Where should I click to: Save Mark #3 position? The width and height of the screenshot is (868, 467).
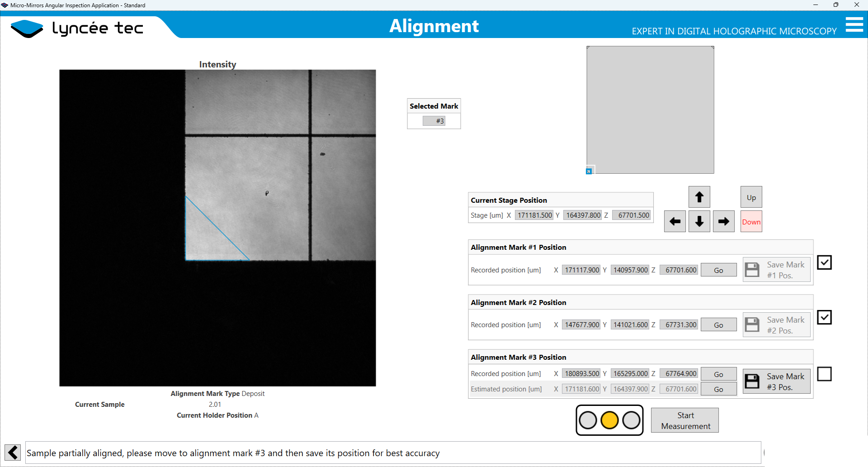(776, 381)
